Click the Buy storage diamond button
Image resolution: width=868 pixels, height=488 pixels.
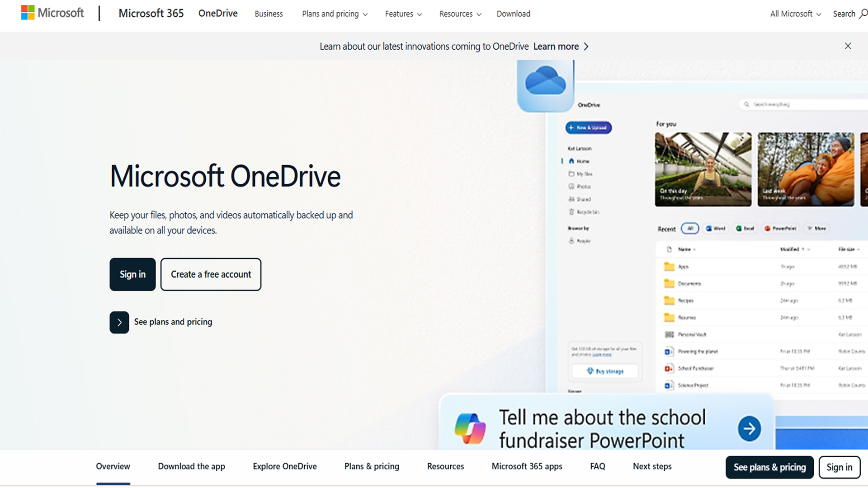pyautogui.click(x=605, y=371)
